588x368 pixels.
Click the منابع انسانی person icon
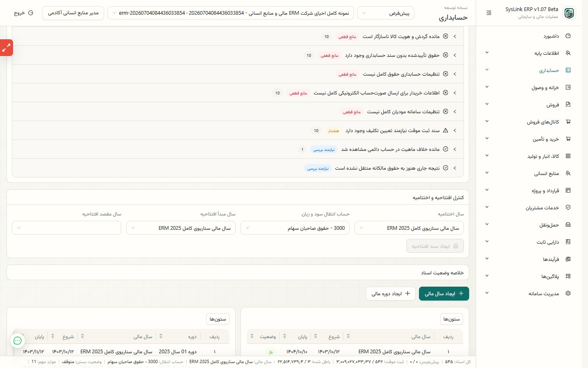568,173
